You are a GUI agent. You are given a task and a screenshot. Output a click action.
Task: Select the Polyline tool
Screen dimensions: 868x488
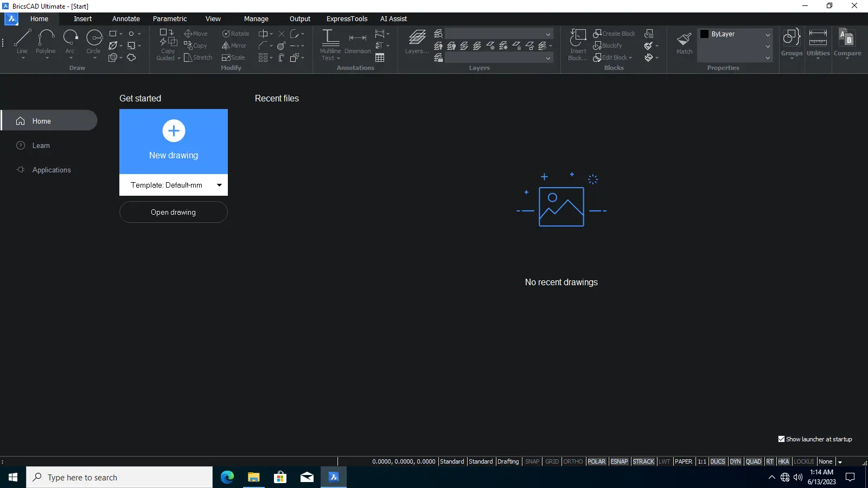pos(46,42)
